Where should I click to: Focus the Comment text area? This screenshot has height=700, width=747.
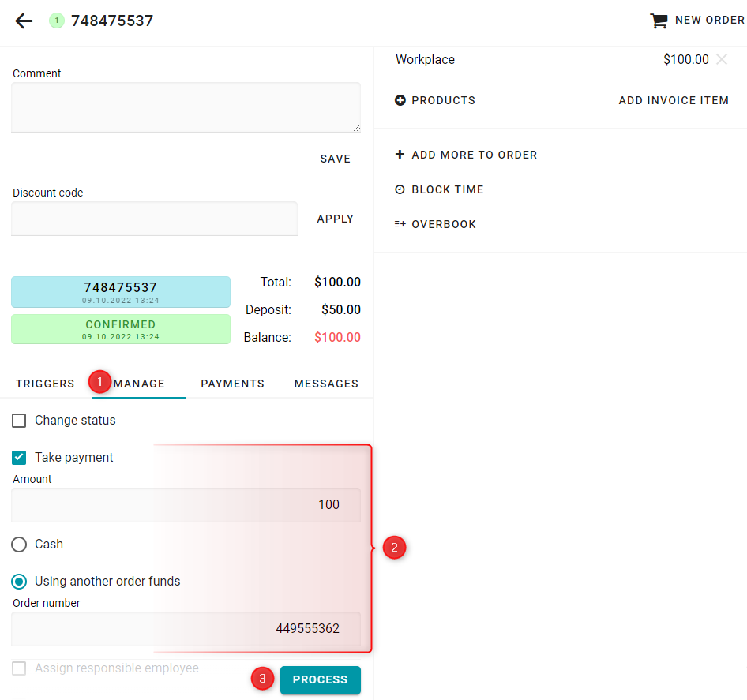(186, 107)
